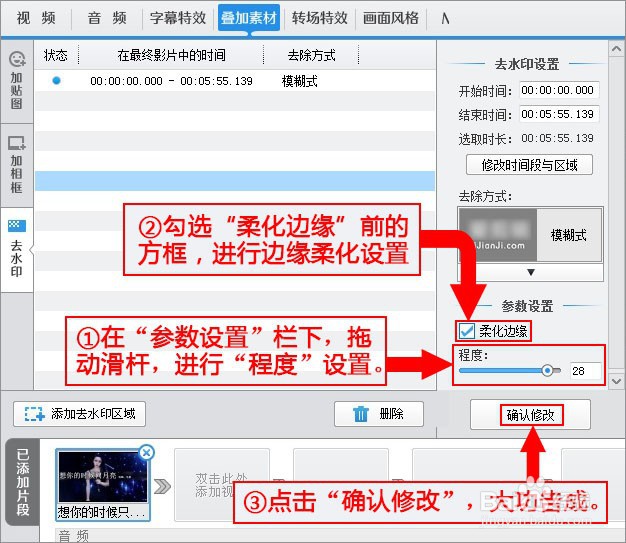Go to the 转场特效 tab
This screenshot has height=543, width=626.
pos(319,18)
